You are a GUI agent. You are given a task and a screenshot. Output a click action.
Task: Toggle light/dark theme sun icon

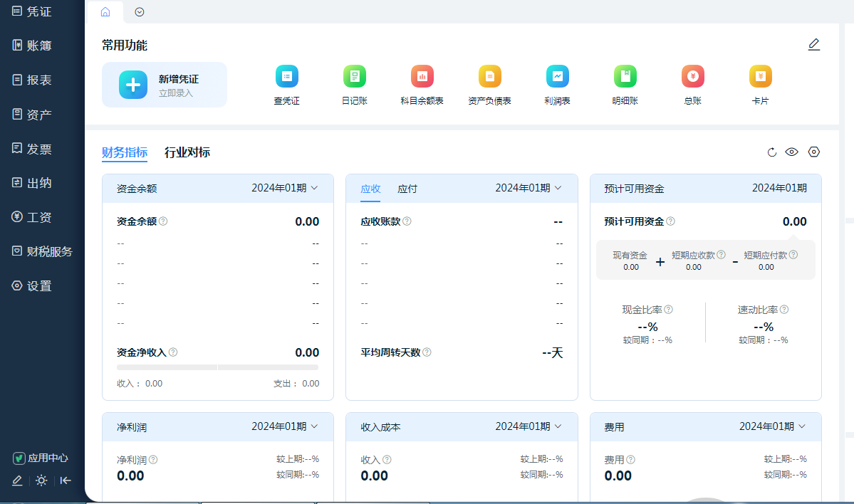pyautogui.click(x=41, y=481)
